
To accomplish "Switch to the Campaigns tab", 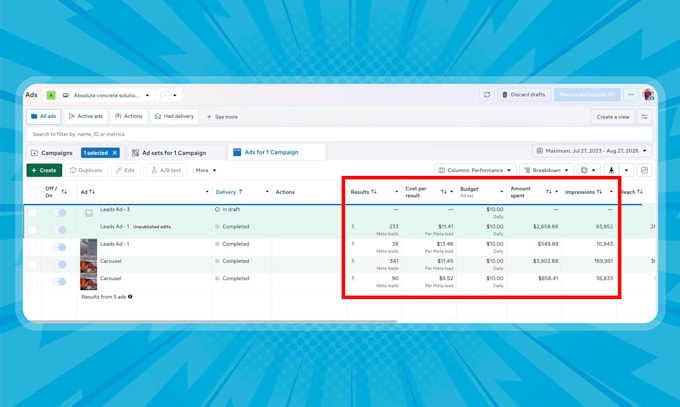I will (52, 153).
